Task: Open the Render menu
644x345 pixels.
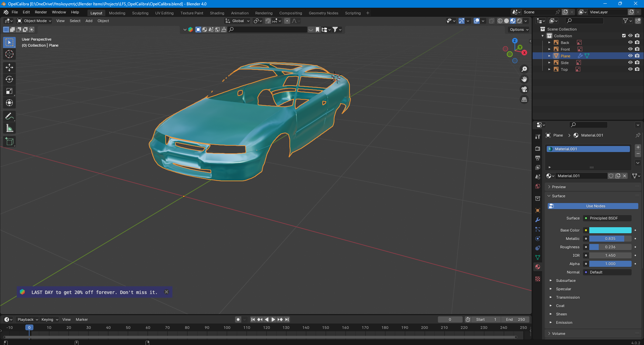Action: click(41, 12)
